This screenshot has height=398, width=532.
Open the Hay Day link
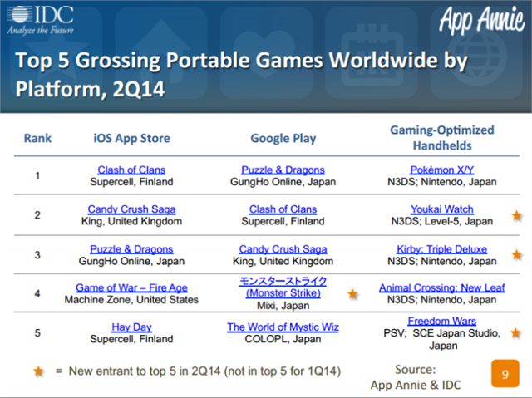[x=131, y=327]
